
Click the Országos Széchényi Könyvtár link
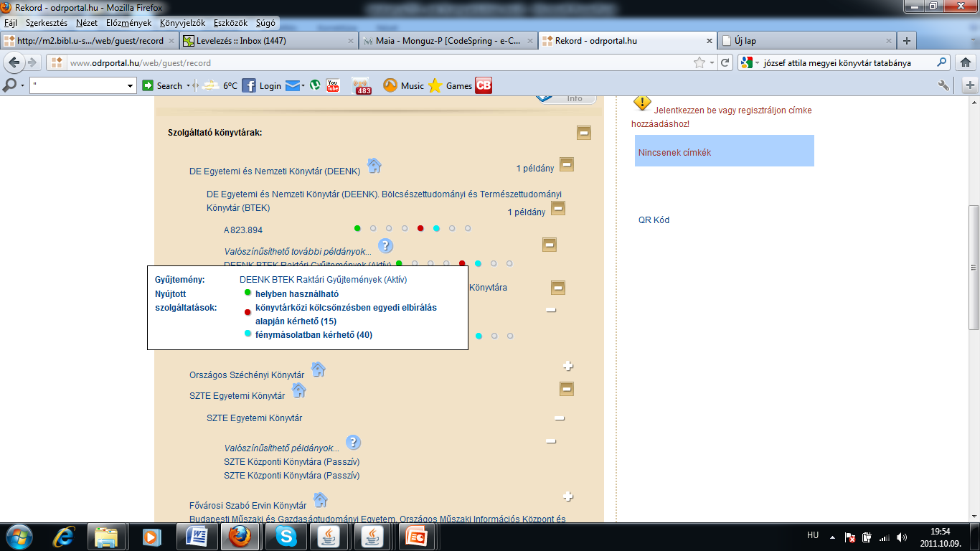(247, 375)
